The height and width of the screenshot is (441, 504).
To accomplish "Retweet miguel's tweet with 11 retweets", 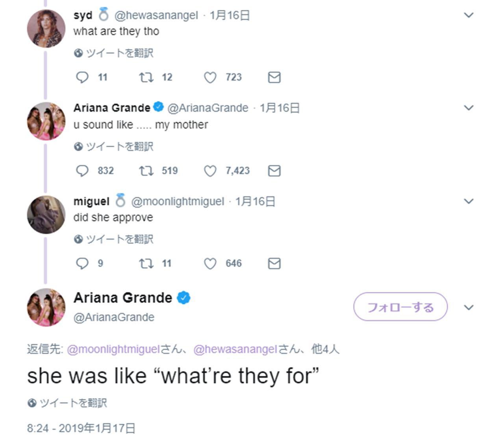I will tap(146, 263).
